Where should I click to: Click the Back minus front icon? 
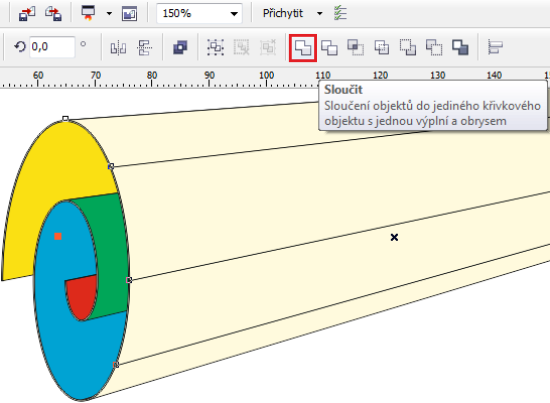coord(434,47)
